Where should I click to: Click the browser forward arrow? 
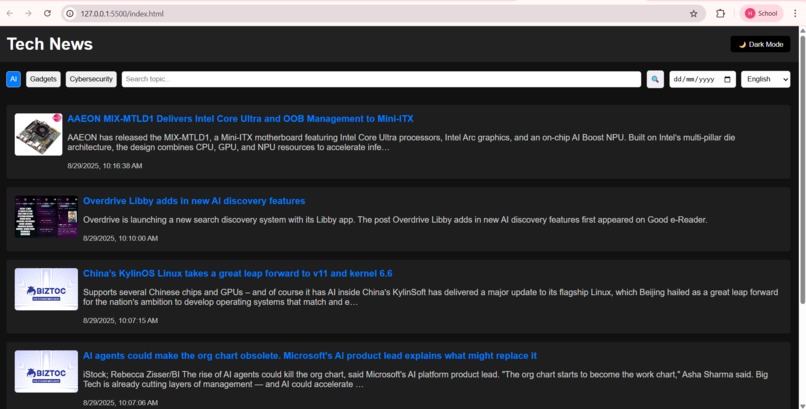point(28,13)
